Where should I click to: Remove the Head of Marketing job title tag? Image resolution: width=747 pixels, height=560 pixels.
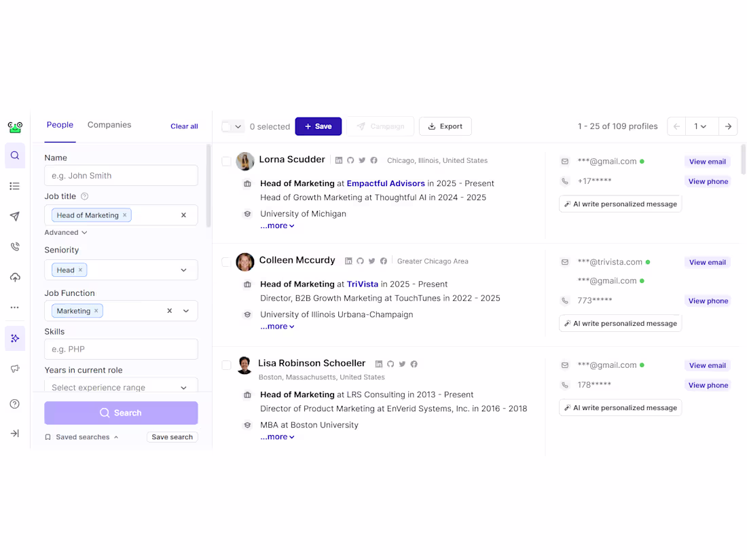125,214
